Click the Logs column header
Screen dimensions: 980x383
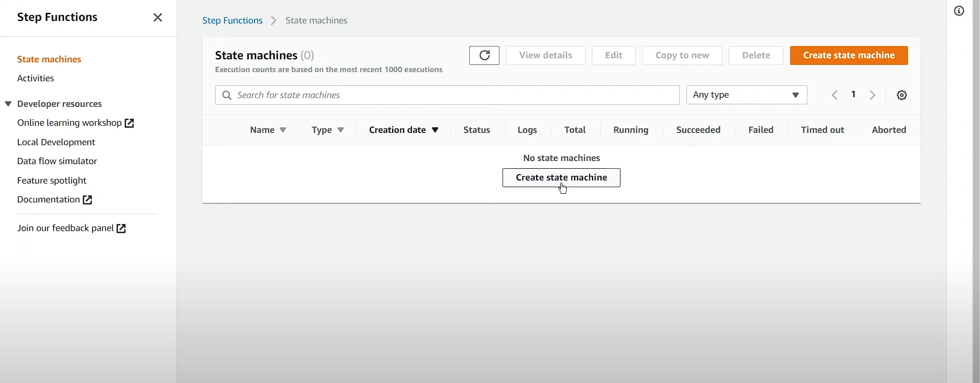coord(527,130)
